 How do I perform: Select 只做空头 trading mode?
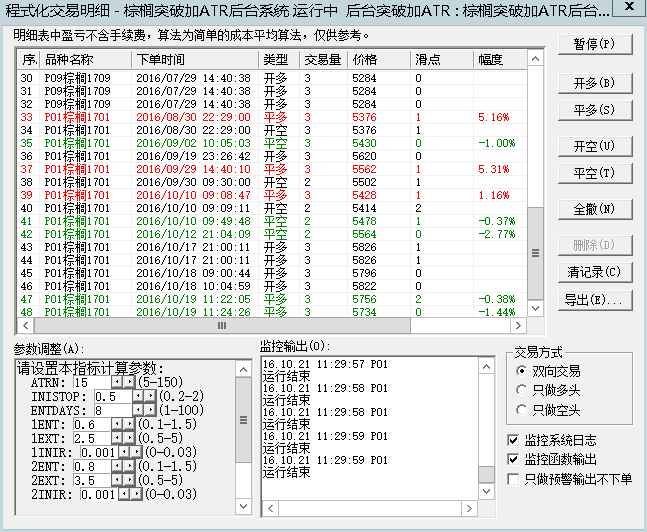tap(522, 410)
